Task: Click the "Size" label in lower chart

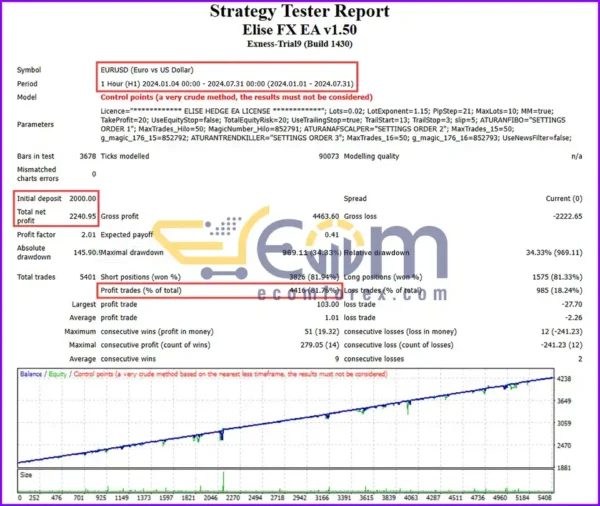Action: click(x=26, y=475)
